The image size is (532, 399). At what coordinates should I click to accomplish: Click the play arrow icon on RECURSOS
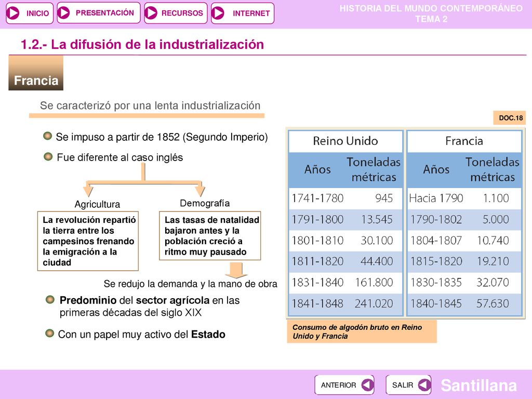(151, 13)
